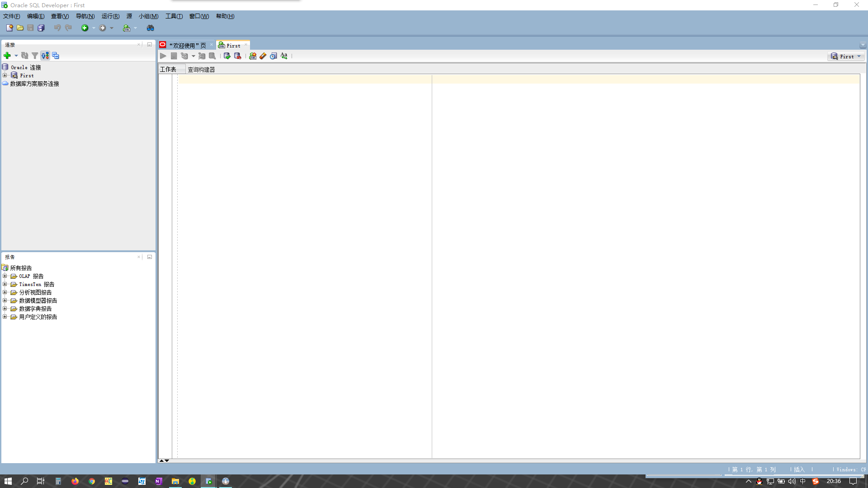The width and height of the screenshot is (868, 488).
Task: Click the Run Statement play icon
Action: 163,56
